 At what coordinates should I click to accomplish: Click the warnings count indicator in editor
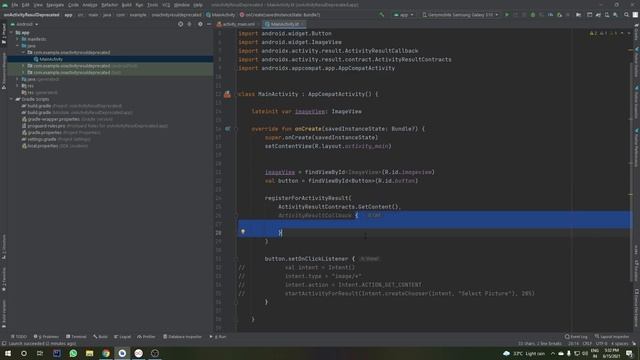tap(593, 33)
